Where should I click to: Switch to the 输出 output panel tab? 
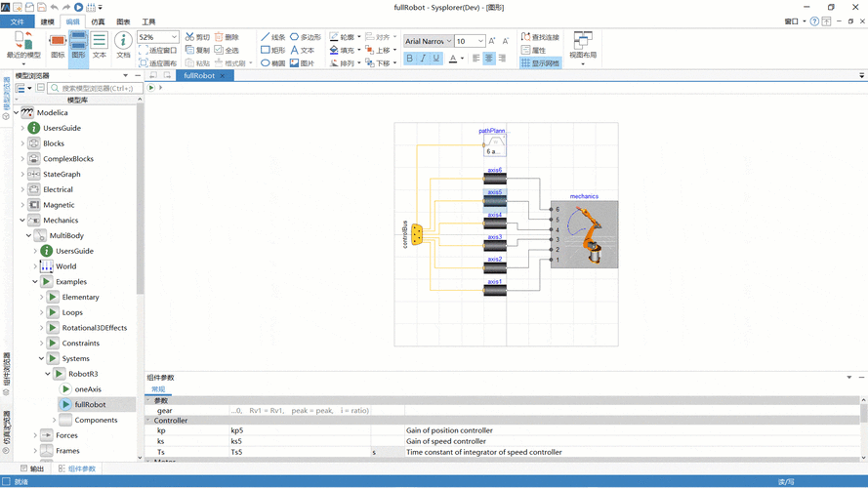click(x=31, y=468)
